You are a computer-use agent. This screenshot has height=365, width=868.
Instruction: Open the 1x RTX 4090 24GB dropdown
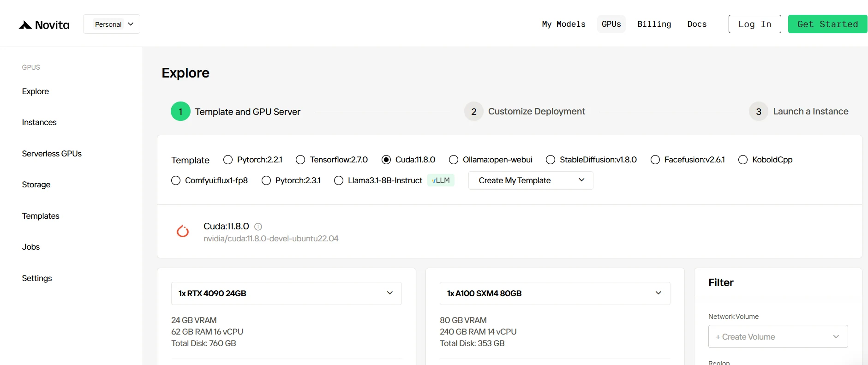click(287, 293)
